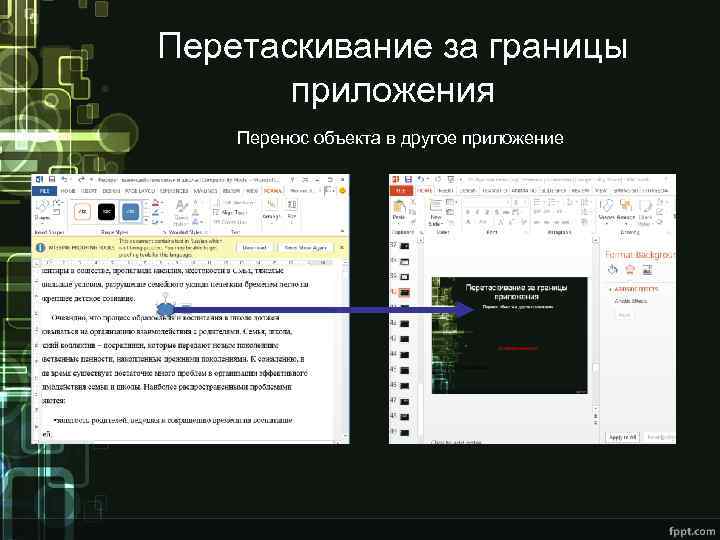Select the FORMAT tab in Word
The image size is (720, 540).
[x=273, y=191]
